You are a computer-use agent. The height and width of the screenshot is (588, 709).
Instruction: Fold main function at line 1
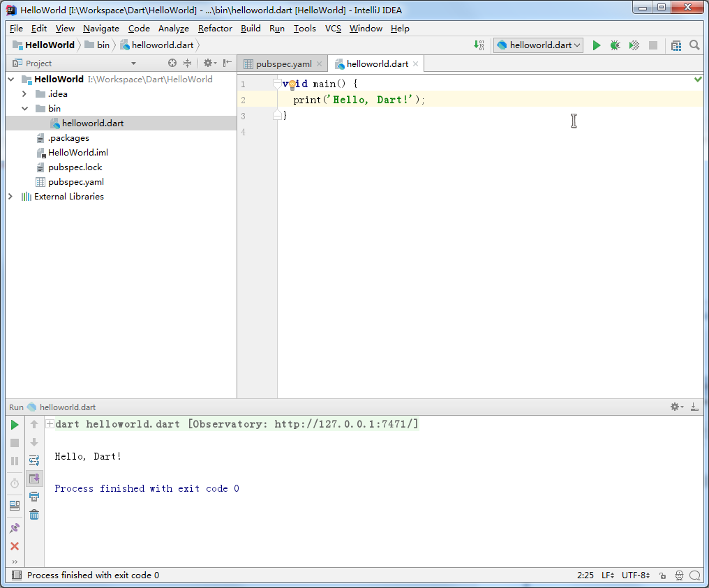click(x=277, y=83)
